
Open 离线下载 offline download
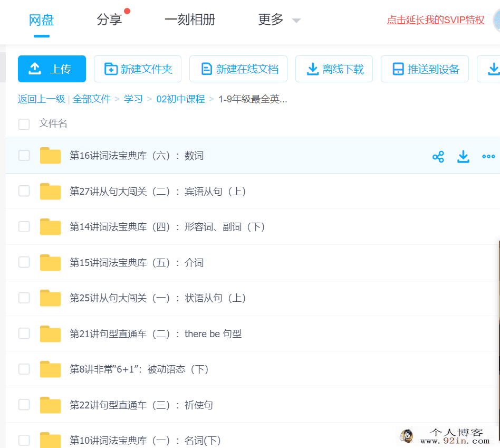pyautogui.click(x=334, y=69)
